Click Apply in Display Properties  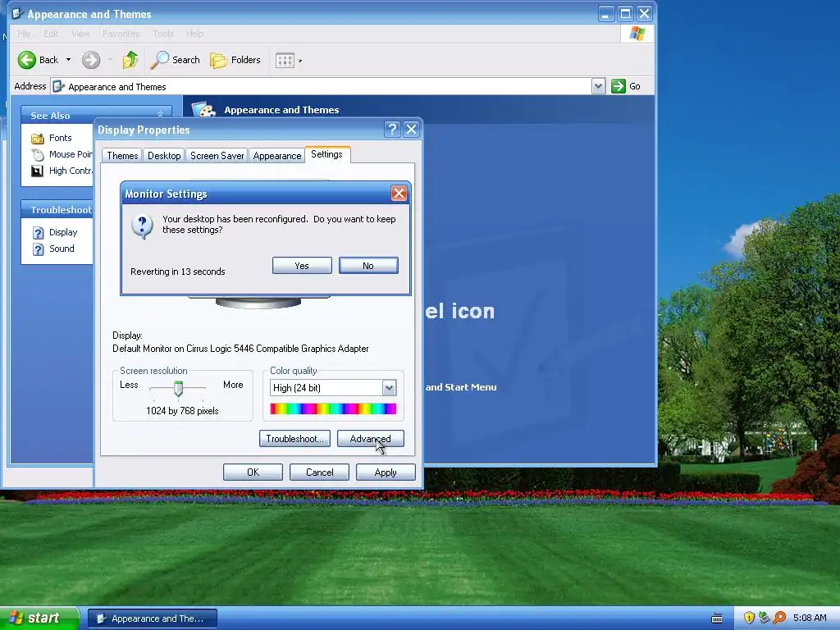[386, 472]
